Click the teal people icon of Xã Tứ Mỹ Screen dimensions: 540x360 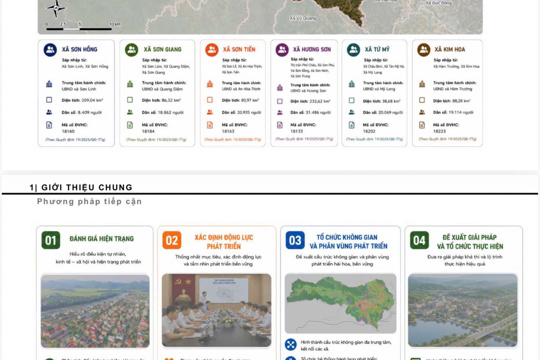(353, 50)
